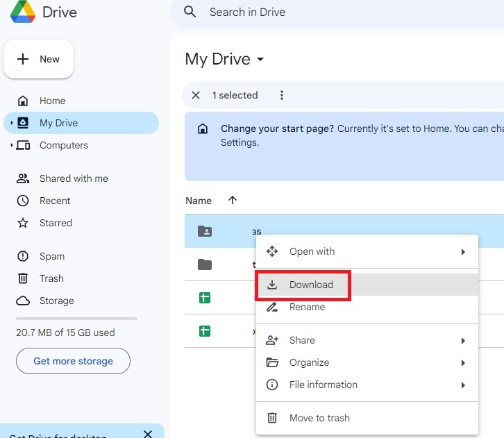This screenshot has height=438, width=504.
Task: Expand the Open with submenu arrow
Action: 463,251
